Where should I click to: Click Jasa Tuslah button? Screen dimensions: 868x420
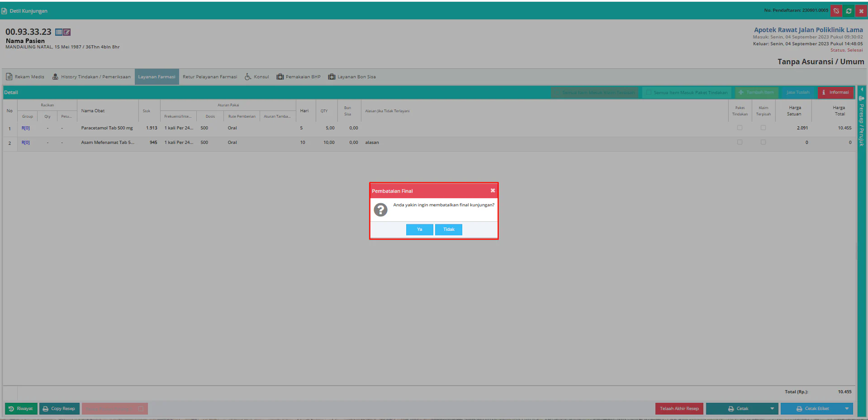point(798,92)
